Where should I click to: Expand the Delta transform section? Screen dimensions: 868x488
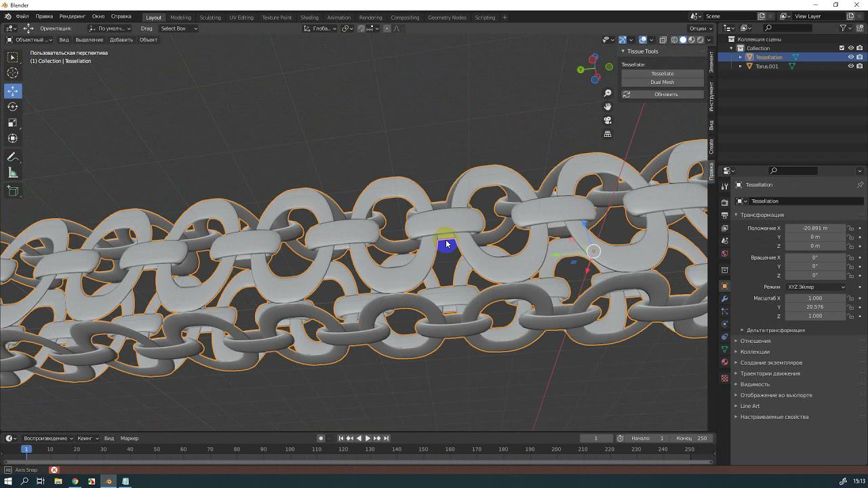click(775, 330)
